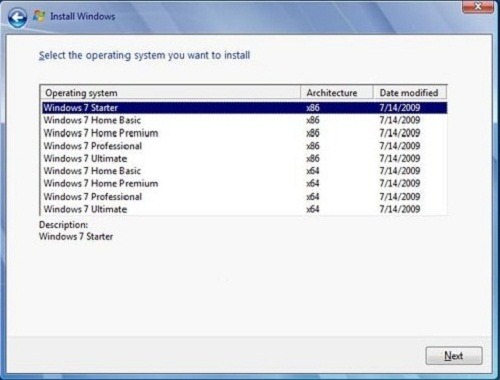Close the Install Windows dialog
This screenshot has height=380, width=500.
[x=478, y=7]
